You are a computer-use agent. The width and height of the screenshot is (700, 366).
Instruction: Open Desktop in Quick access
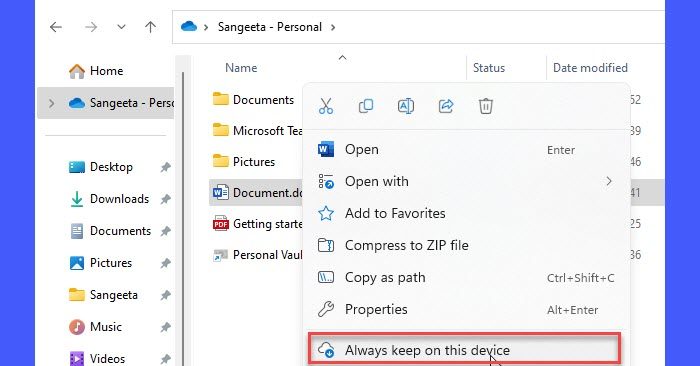101,167
